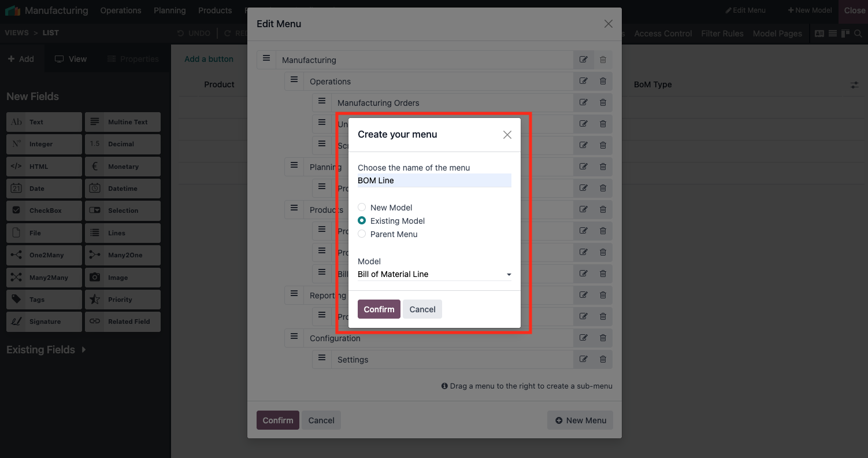Switch to the Access Control tab
The image size is (868, 458).
click(663, 34)
